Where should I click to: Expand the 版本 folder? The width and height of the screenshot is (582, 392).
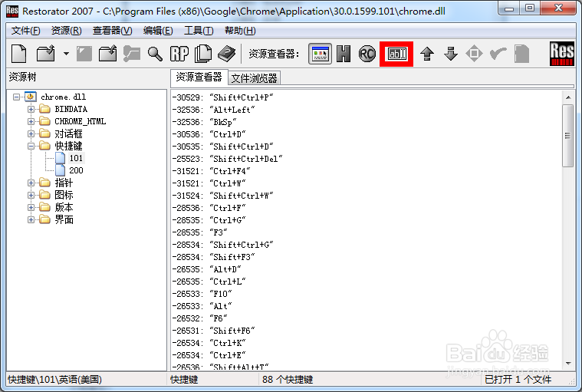point(31,207)
